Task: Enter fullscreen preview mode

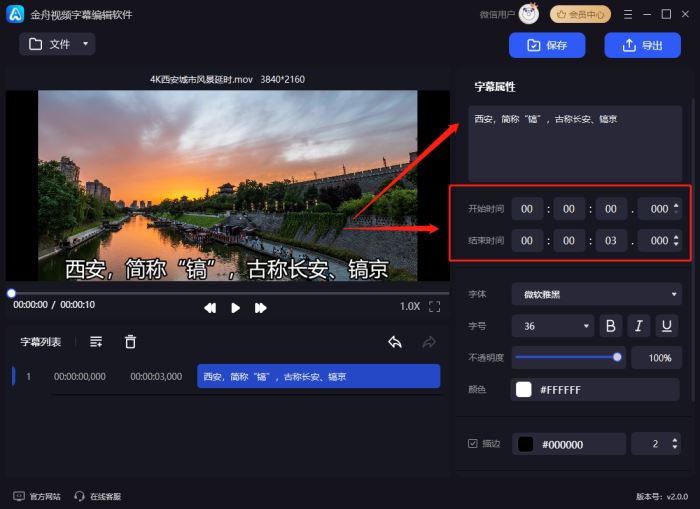Action: 434,306
